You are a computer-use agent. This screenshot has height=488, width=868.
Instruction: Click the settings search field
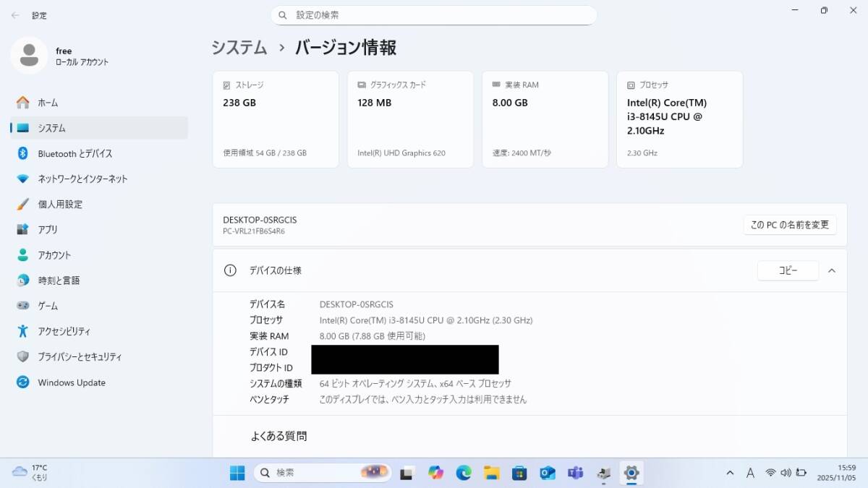click(x=434, y=14)
